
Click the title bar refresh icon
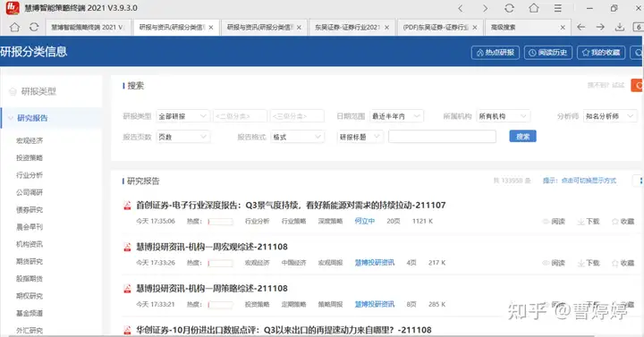(x=509, y=8)
